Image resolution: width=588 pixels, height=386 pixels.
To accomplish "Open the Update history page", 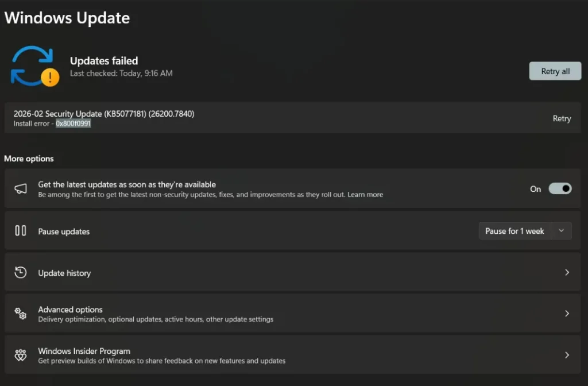I will [x=64, y=272].
